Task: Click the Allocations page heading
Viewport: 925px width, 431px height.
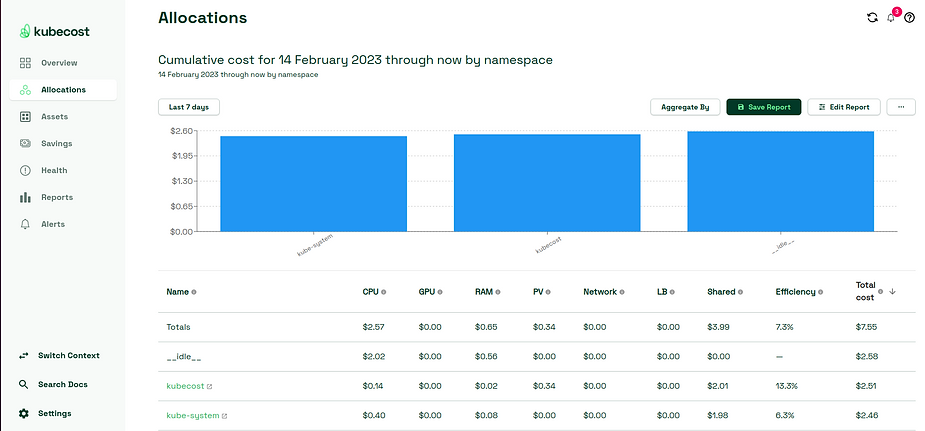Action: coord(202,18)
